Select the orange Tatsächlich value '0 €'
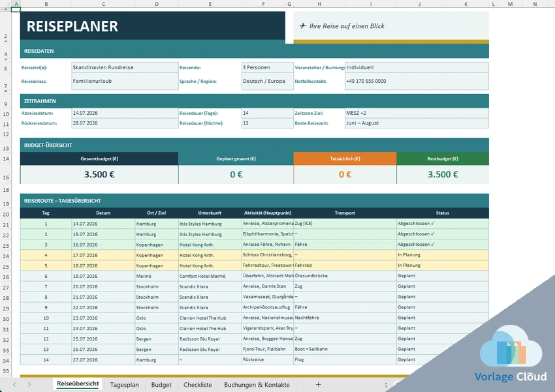Screen dimensions: 555x392 (345, 175)
